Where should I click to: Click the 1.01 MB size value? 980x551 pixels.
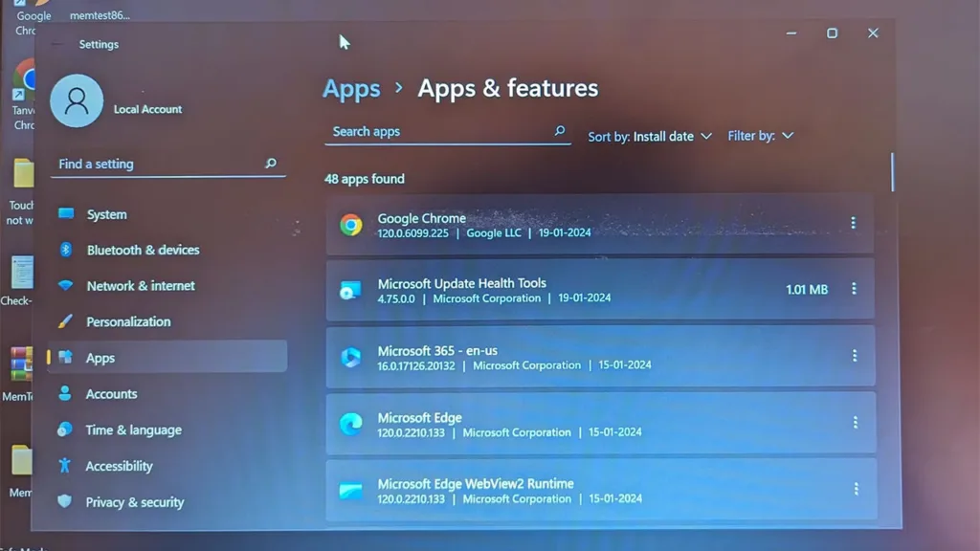point(807,289)
